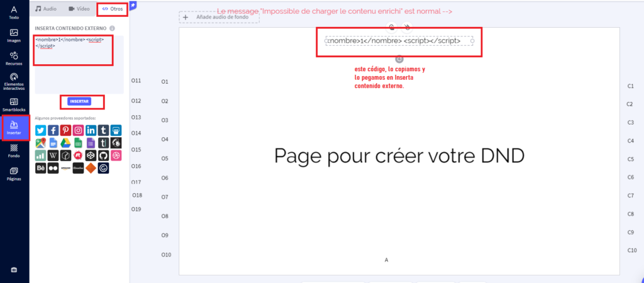Screen dimensions: 644x283
Task: Select the Otros tab
Action: tap(113, 9)
